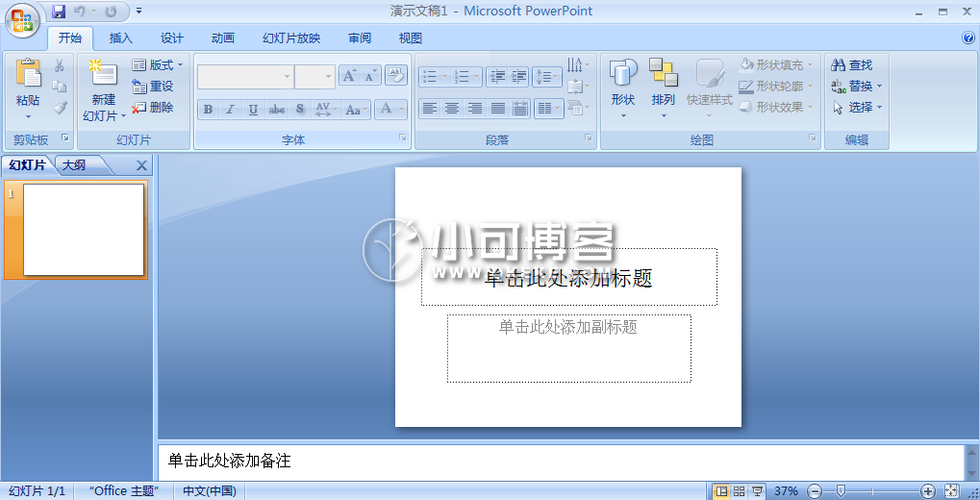Increase font size with larger A
The image size is (980, 500).
[349, 76]
